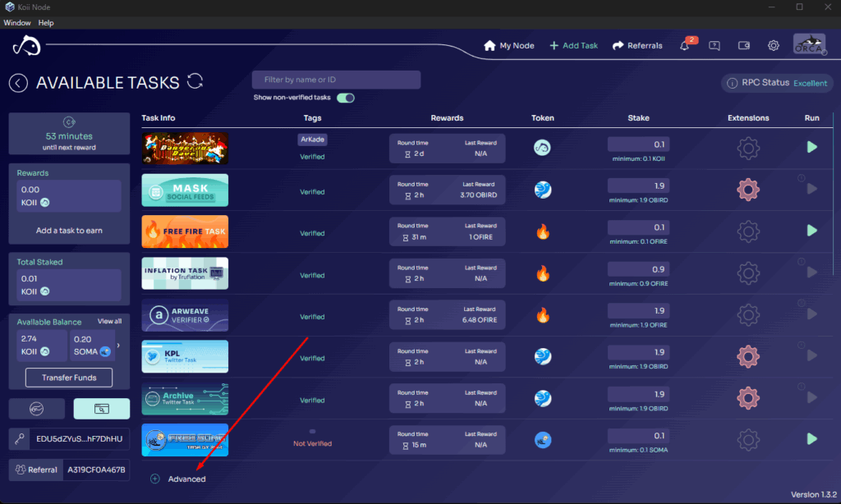Screen dimensions: 841x504
Task: Edit stake amount for Inflation Task
Action: tap(638, 269)
